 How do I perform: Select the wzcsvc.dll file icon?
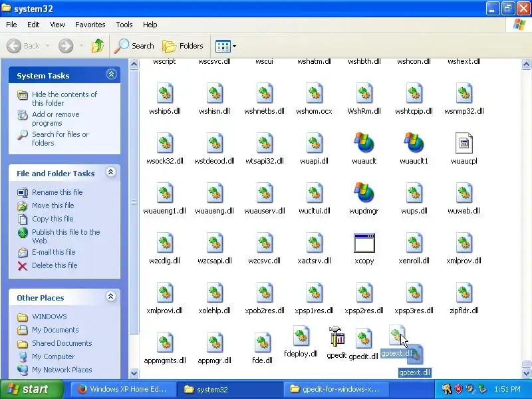(x=264, y=243)
